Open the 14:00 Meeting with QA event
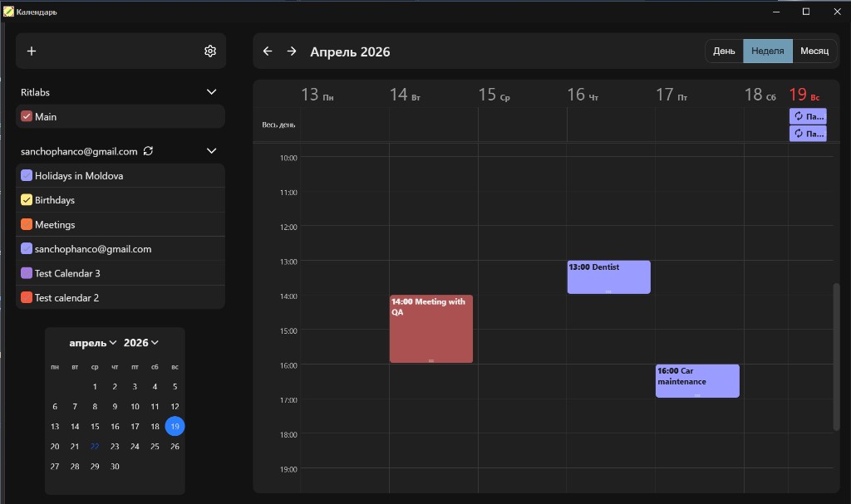 click(431, 329)
